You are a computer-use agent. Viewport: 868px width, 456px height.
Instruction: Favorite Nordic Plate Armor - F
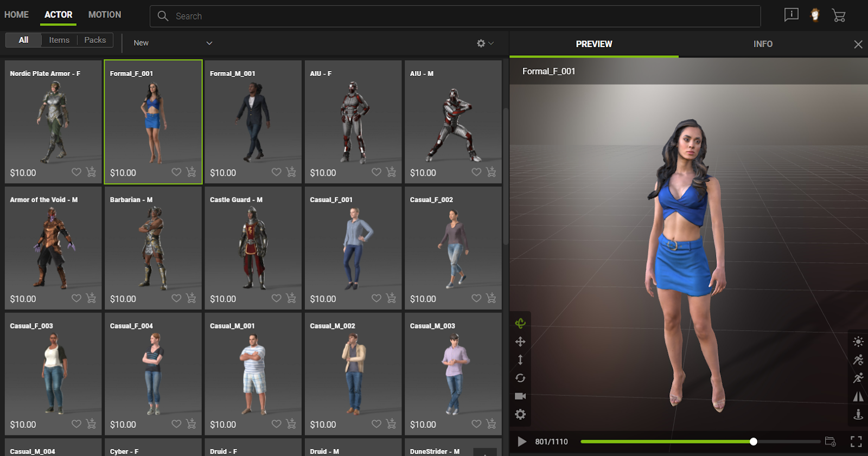click(x=76, y=172)
